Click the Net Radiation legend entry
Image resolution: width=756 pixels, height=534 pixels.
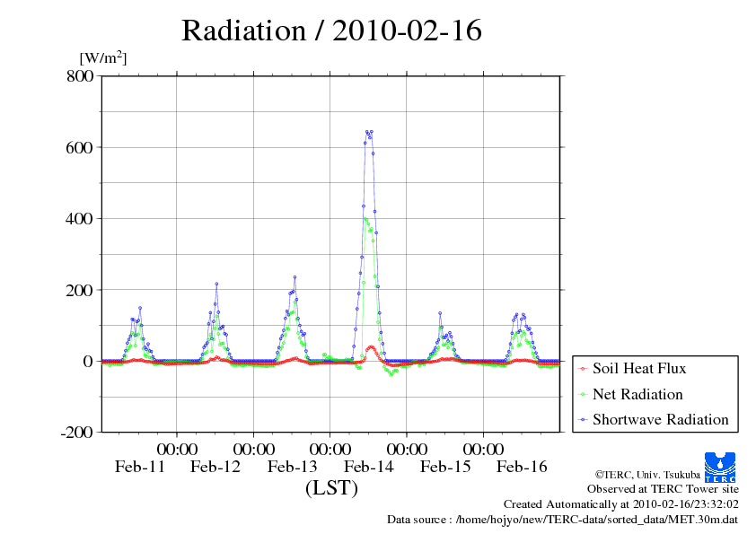coord(637,395)
